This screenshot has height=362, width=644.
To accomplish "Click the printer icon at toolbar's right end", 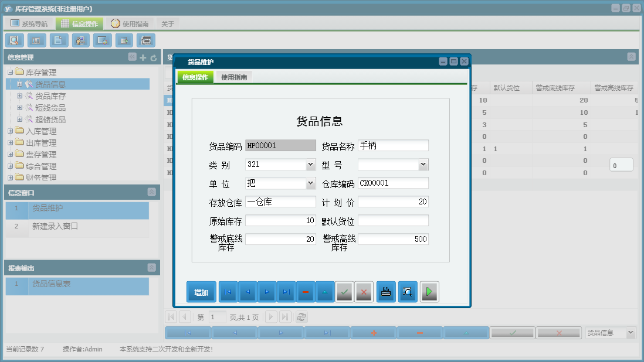I will [x=145, y=40].
